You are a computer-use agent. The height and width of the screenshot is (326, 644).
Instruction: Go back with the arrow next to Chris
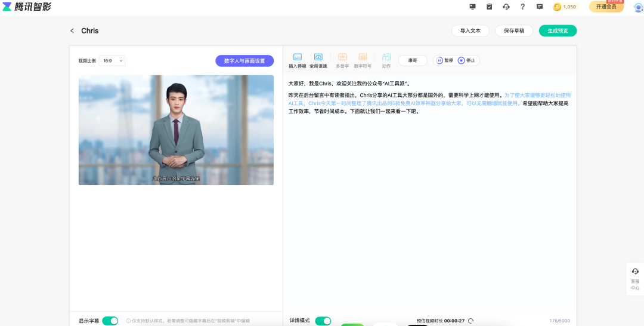pyautogui.click(x=72, y=31)
